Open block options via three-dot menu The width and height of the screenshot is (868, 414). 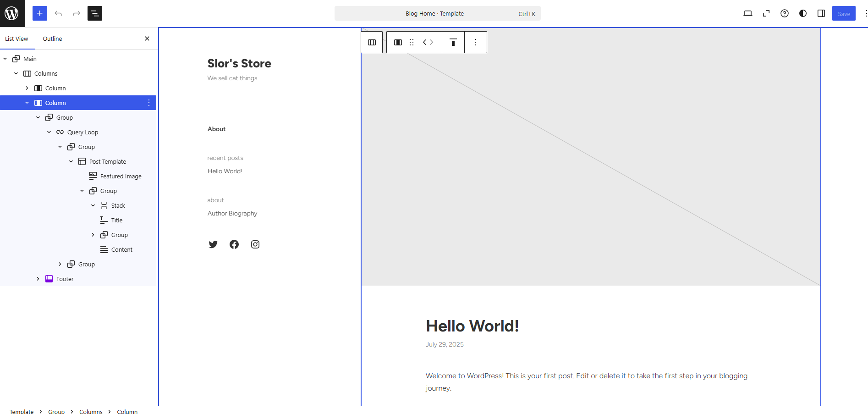tap(476, 42)
